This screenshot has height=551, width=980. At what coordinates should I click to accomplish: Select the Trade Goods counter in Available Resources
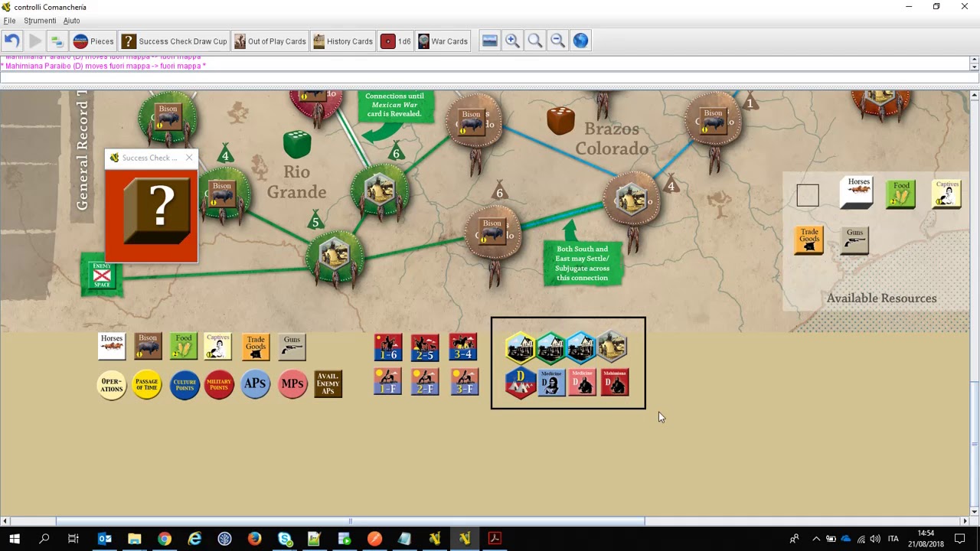point(809,240)
